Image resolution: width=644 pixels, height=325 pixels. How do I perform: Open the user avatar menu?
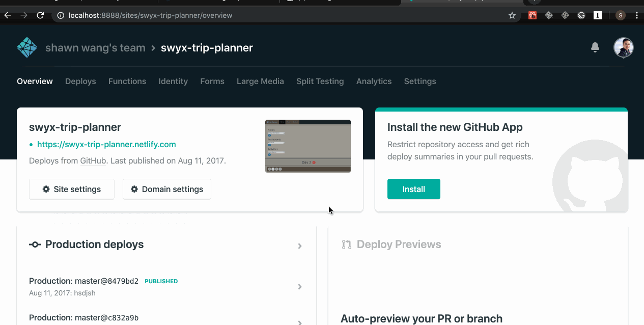click(x=623, y=48)
